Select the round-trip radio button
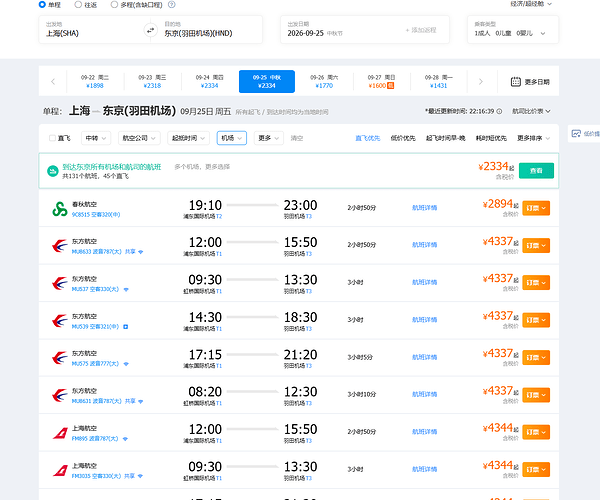This screenshot has width=600, height=500. click(x=78, y=5)
